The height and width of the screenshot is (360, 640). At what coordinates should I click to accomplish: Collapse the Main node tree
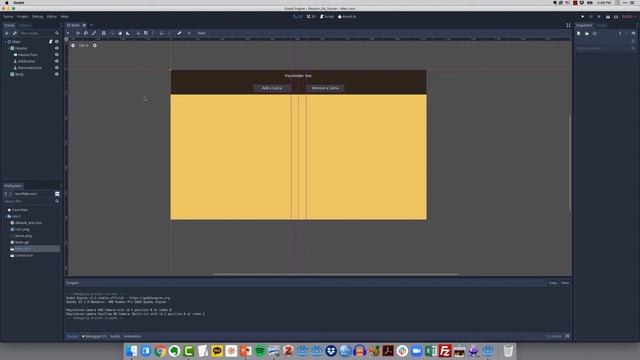tap(5, 42)
